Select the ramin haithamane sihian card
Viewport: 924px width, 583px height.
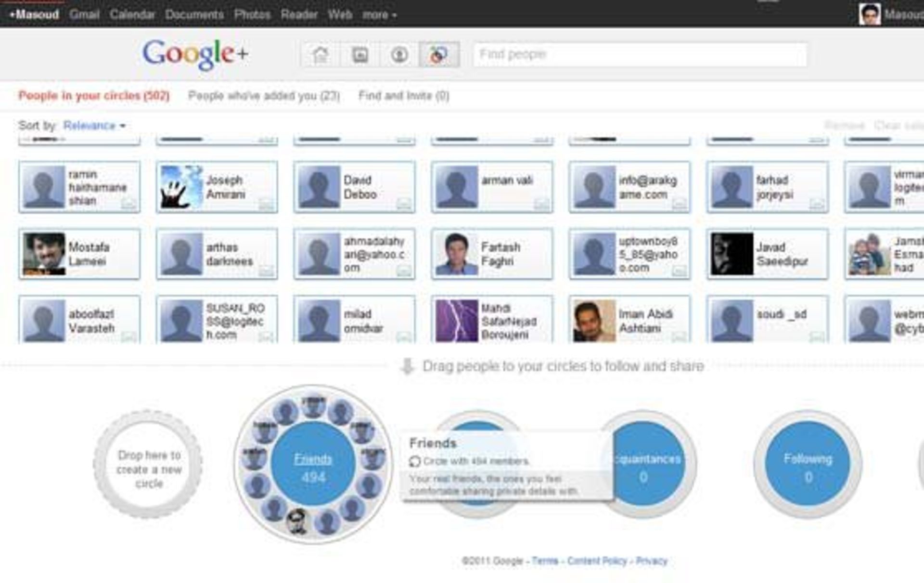tap(79, 187)
